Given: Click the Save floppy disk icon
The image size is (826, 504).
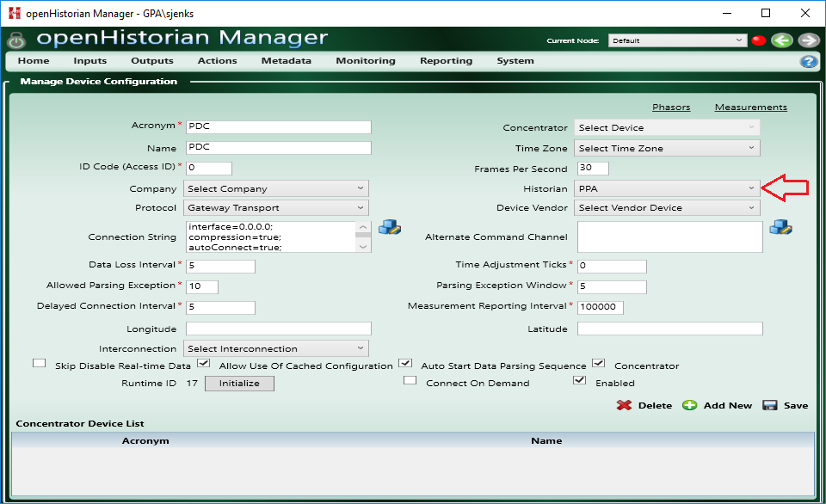Looking at the screenshot, I should coord(770,405).
